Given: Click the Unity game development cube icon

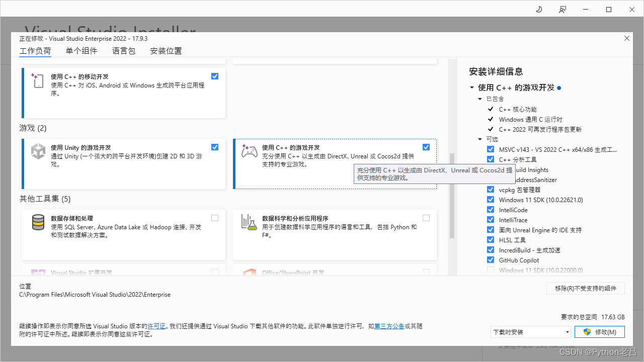Looking at the screenshot, I should pos(38,151).
